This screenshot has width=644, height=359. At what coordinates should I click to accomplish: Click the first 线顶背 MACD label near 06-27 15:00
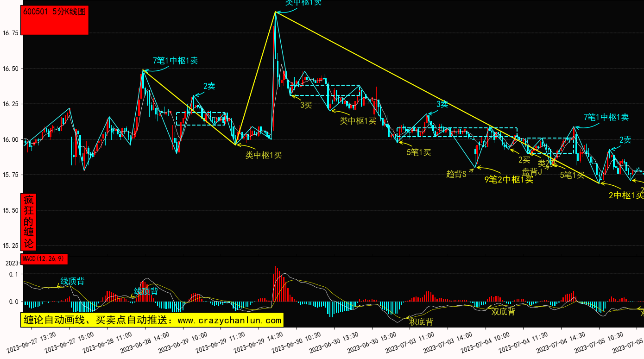pyautogui.click(x=73, y=282)
